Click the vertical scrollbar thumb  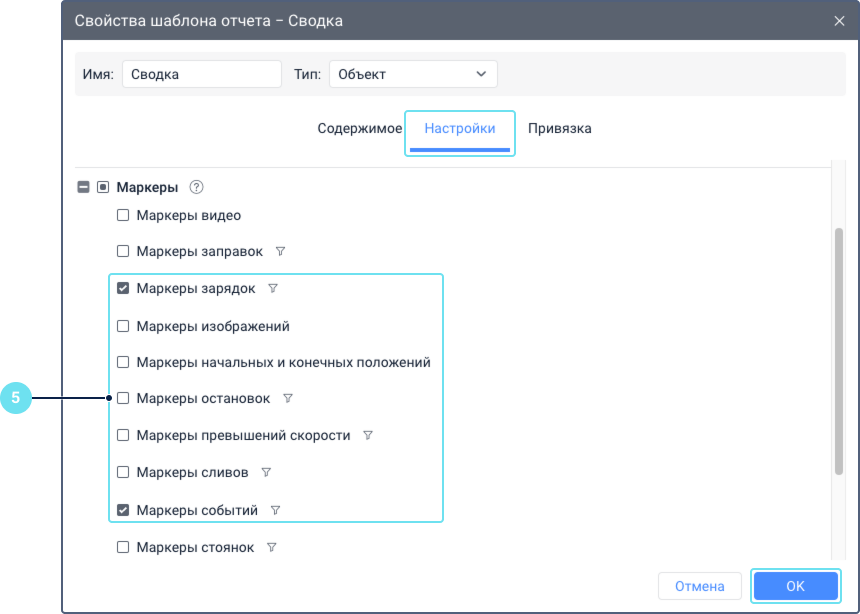839,350
